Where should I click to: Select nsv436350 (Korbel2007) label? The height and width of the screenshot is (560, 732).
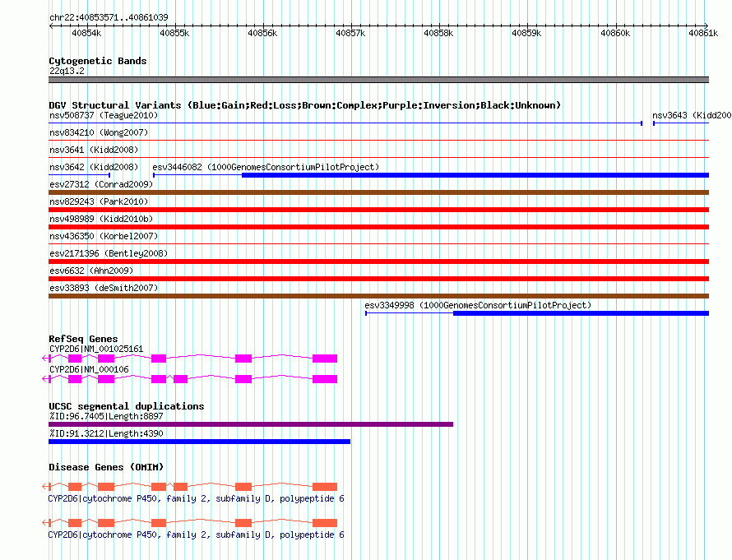(x=104, y=236)
